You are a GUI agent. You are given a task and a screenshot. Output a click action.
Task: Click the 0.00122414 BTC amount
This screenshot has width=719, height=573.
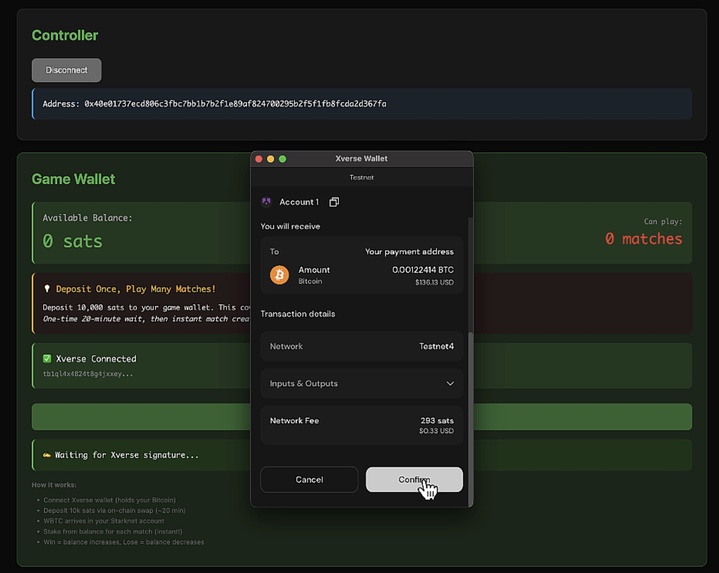click(x=423, y=270)
